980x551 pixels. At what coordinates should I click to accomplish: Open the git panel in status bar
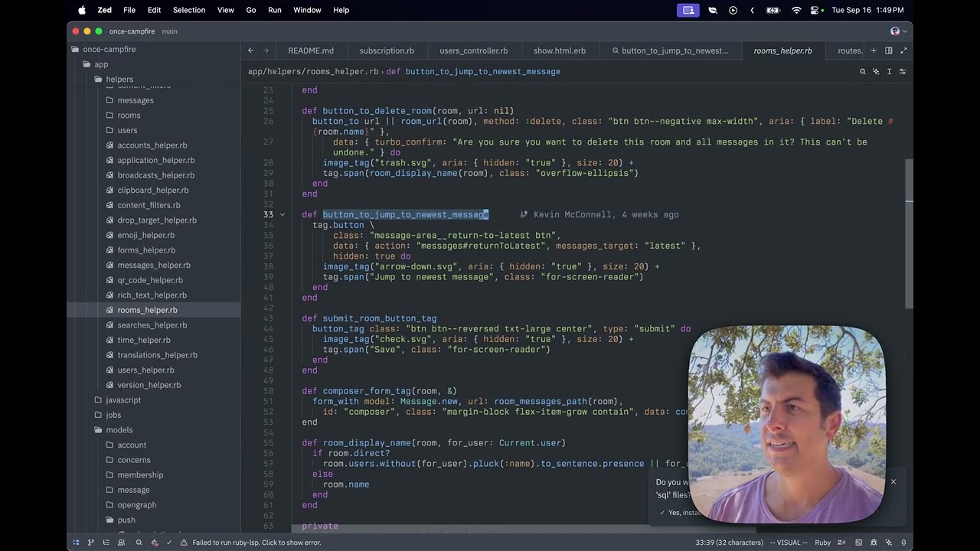(x=90, y=543)
